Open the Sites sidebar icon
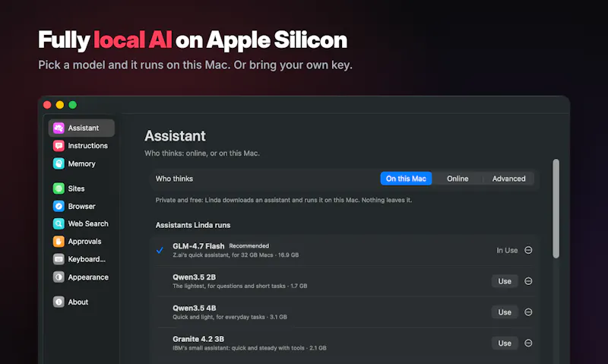Viewport: 608px width, 364px height. (x=59, y=188)
